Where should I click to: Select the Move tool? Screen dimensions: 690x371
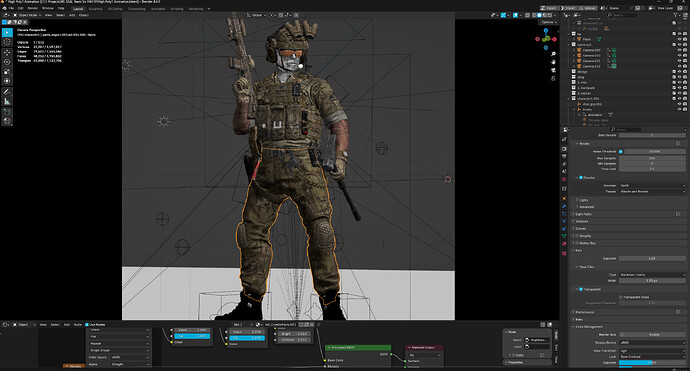(x=7, y=52)
